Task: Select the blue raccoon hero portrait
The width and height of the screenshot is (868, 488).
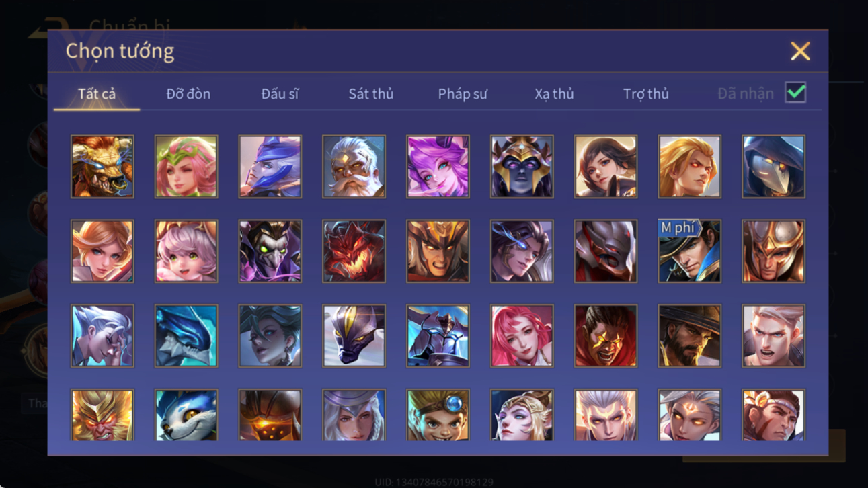Action: pos(186,415)
